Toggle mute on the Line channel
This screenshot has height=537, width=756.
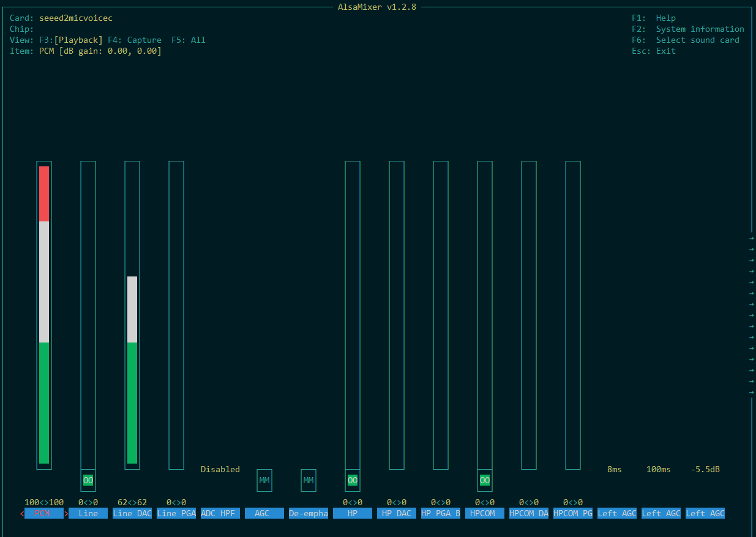[x=88, y=480]
